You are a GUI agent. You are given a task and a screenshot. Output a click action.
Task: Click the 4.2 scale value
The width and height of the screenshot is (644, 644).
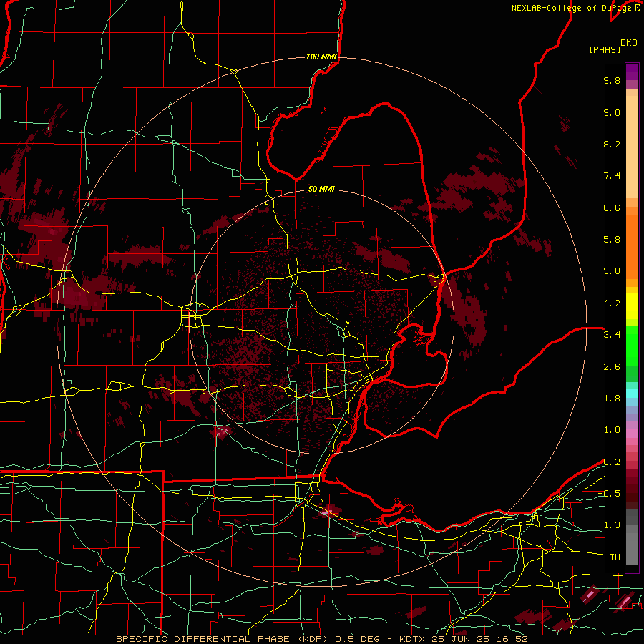(612, 303)
